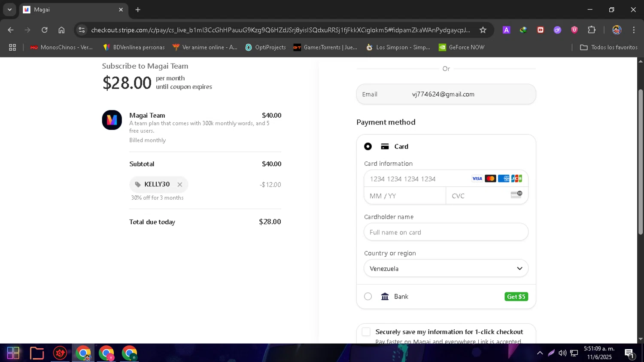Click the Magai Team logo thumbnail
This screenshot has width=644, height=362.
(112, 120)
